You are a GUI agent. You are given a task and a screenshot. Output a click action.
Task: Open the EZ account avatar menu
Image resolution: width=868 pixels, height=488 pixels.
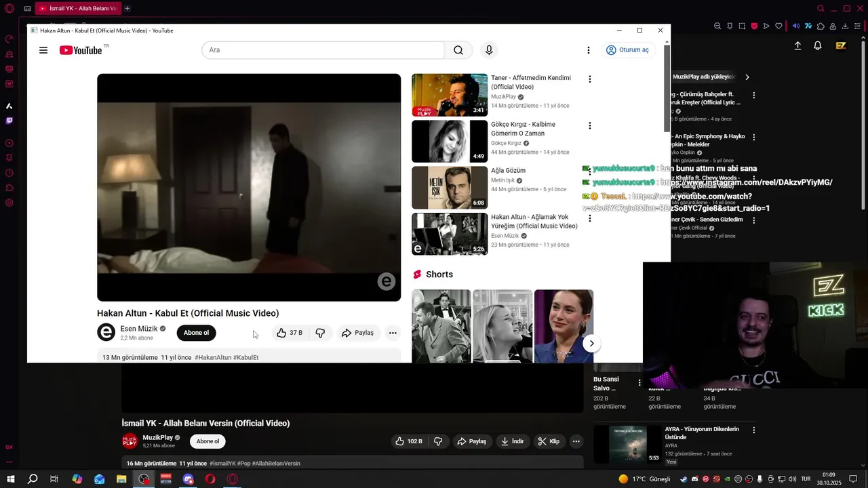coord(841,45)
